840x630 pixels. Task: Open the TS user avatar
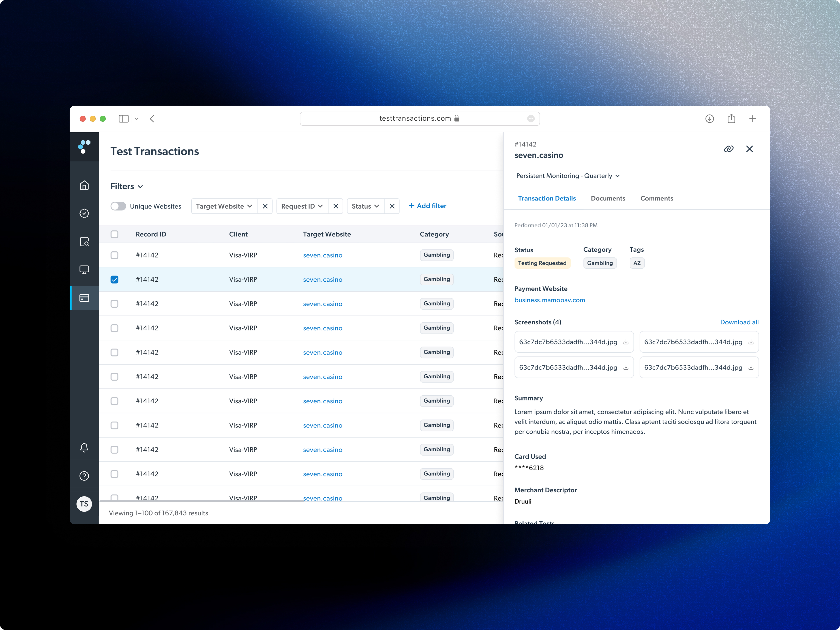click(84, 504)
